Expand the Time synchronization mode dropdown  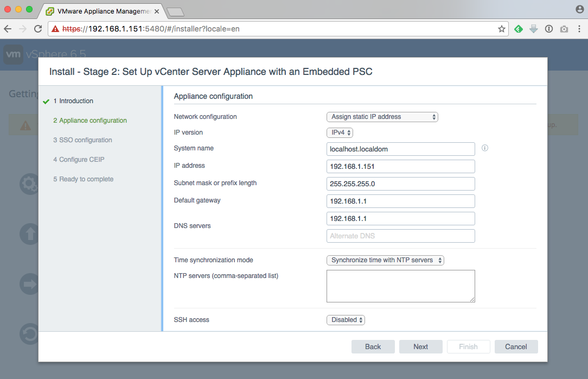tap(385, 260)
